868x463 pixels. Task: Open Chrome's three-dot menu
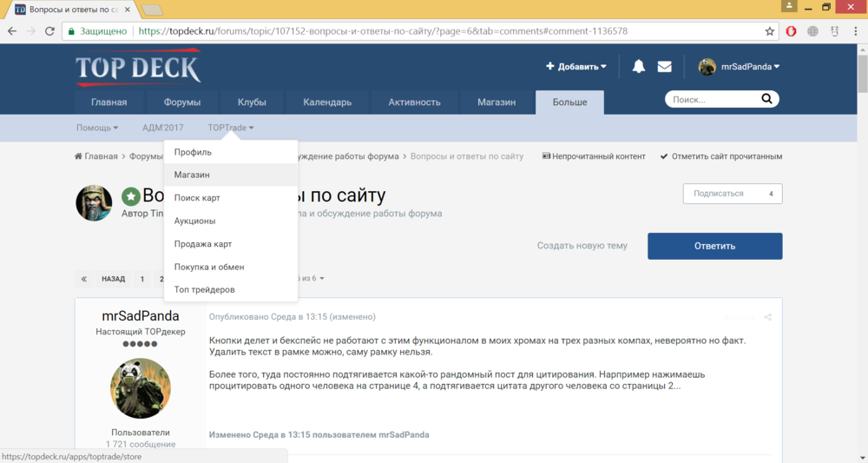[855, 31]
